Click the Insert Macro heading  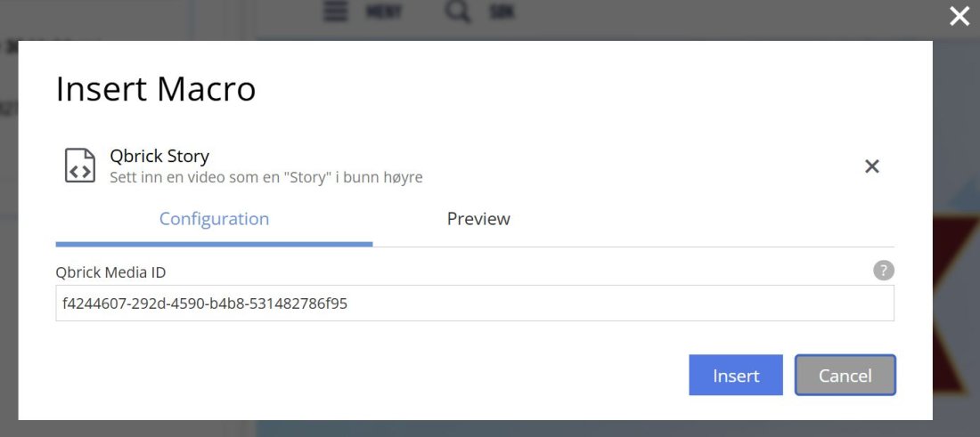pos(156,89)
